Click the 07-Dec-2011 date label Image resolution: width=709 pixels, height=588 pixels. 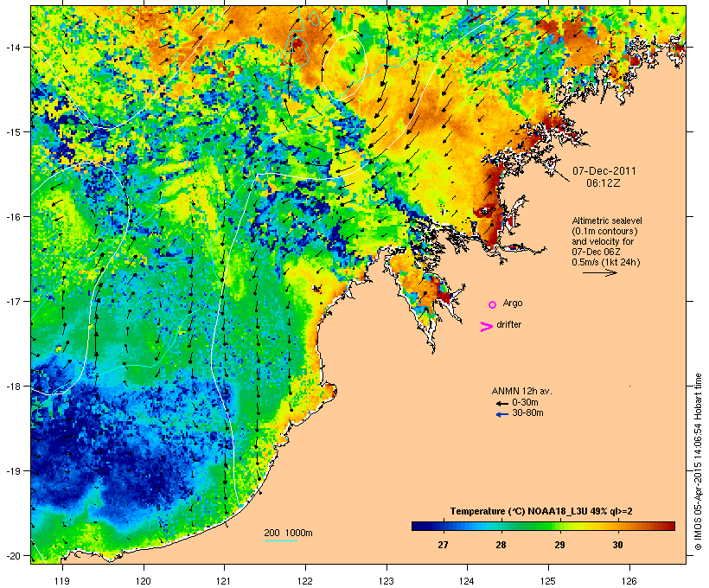[604, 171]
